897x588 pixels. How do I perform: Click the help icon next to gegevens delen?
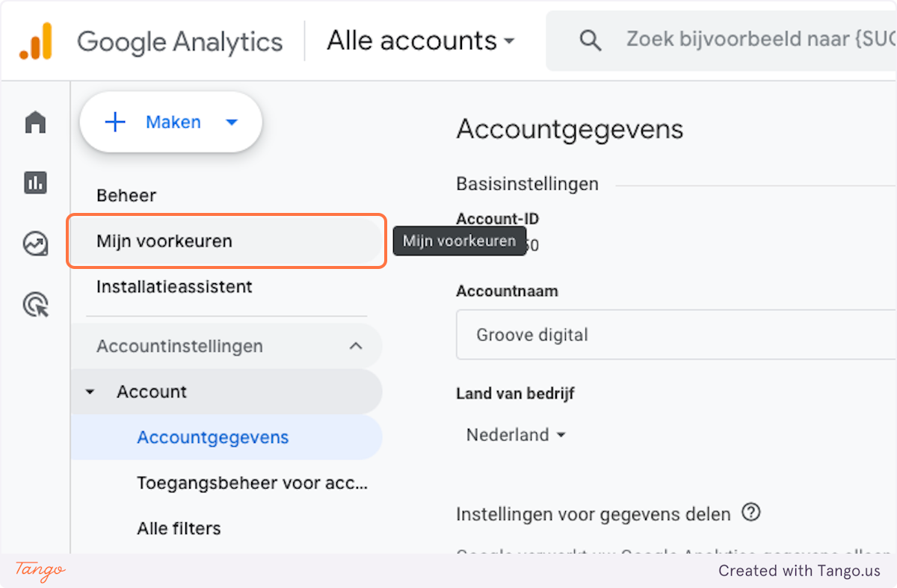click(x=752, y=513)
